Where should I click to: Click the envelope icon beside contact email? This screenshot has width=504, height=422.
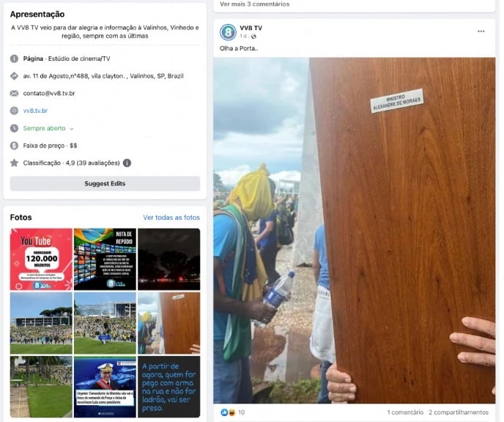pos(14,93)
